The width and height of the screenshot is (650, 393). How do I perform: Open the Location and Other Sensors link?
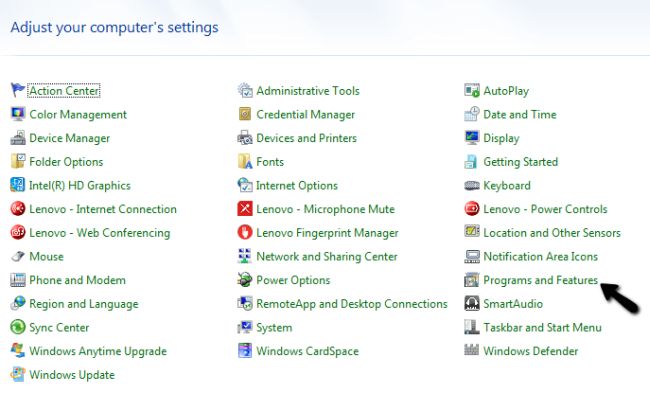coord(552,233)
